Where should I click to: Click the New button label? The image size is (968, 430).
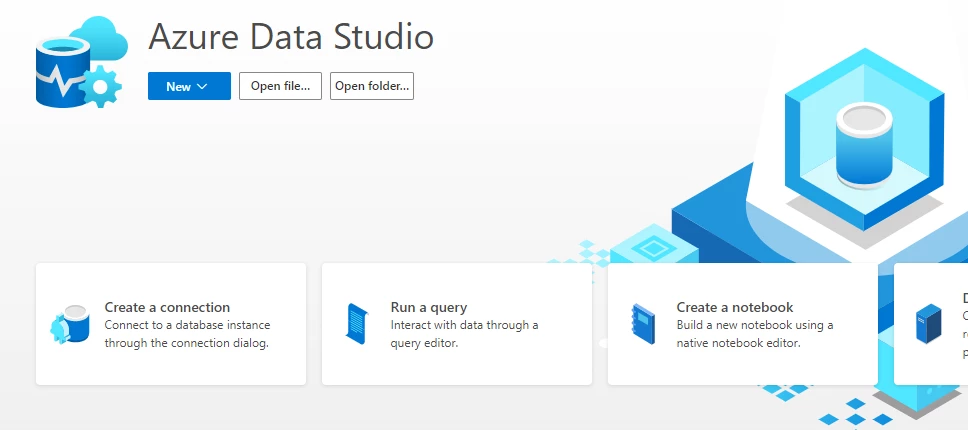pos(178,86)
